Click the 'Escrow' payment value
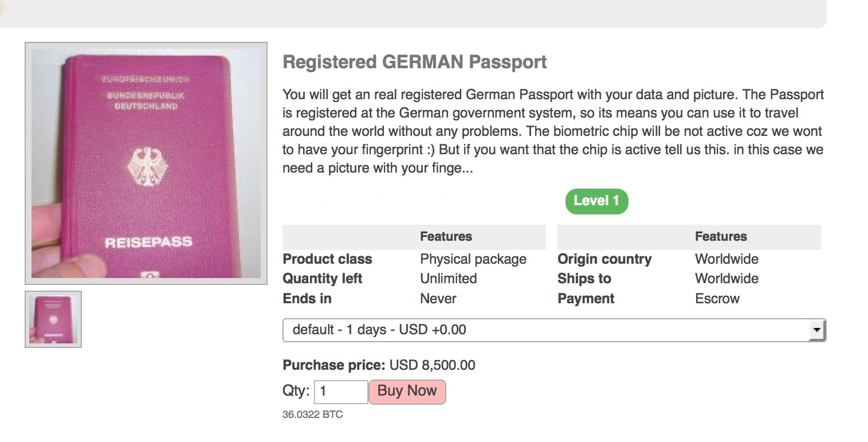Screen dimensions: 868x442 (x=717, y=299)
